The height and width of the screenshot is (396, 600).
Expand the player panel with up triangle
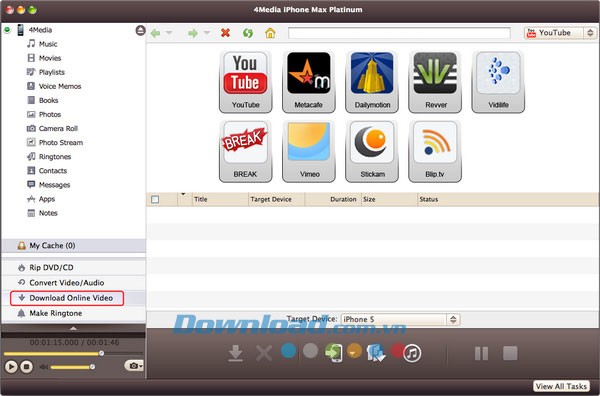click(73, 328)
